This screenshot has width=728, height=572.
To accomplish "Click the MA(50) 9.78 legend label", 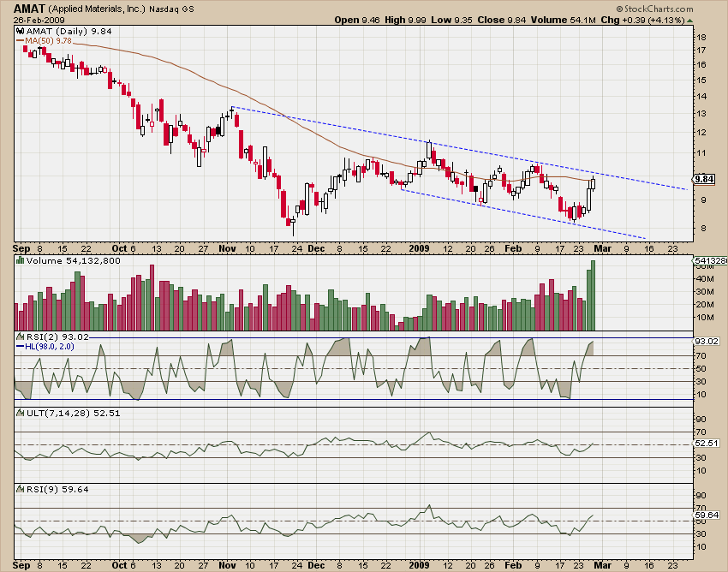I will coord(48,41).
